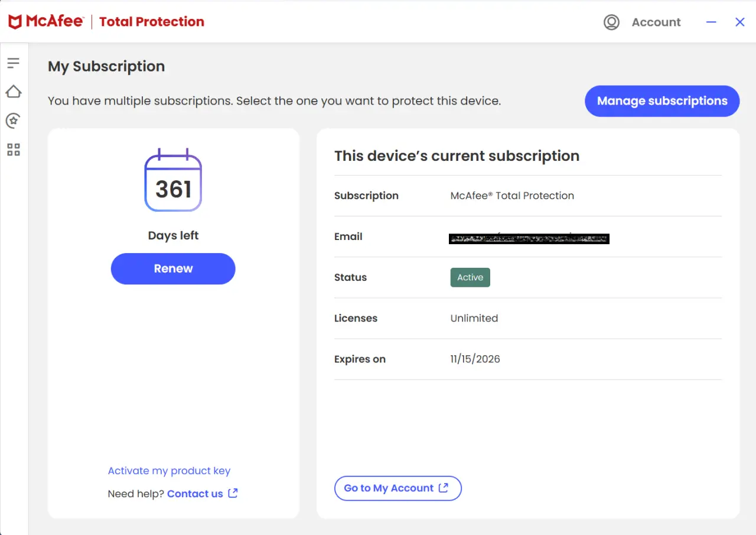The width and height of the screenshot is (756, 535).
Task: Click "This device's current subscription" heading
Action: 457,156
